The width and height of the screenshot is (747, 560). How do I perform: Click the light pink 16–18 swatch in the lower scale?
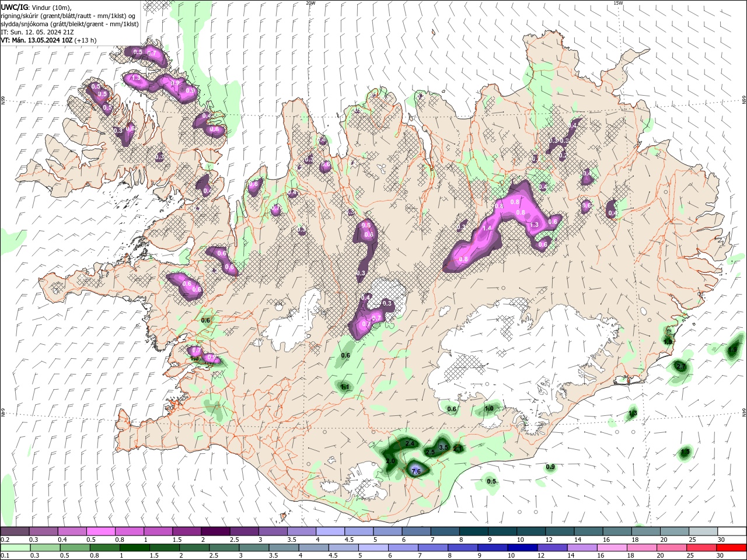tap(612, 548)
